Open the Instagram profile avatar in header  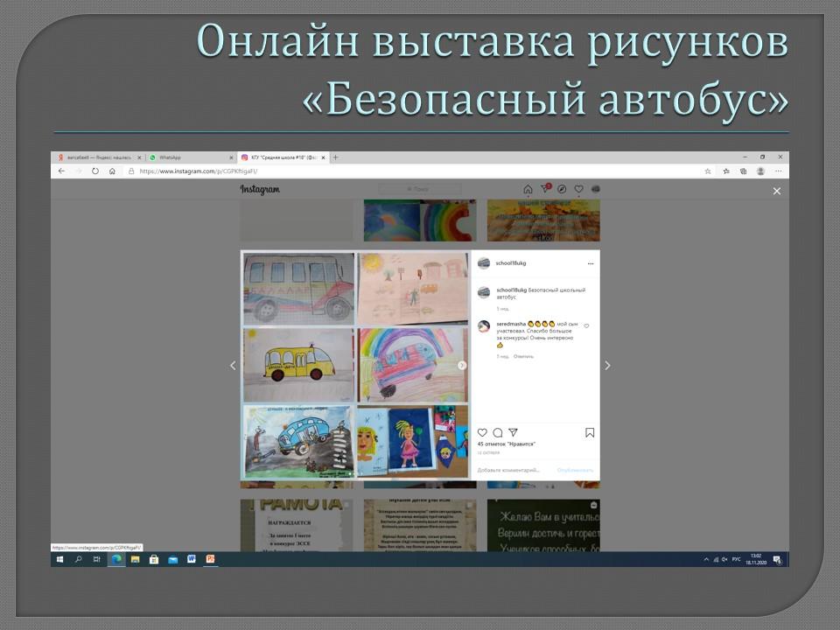tap(595, 189)
